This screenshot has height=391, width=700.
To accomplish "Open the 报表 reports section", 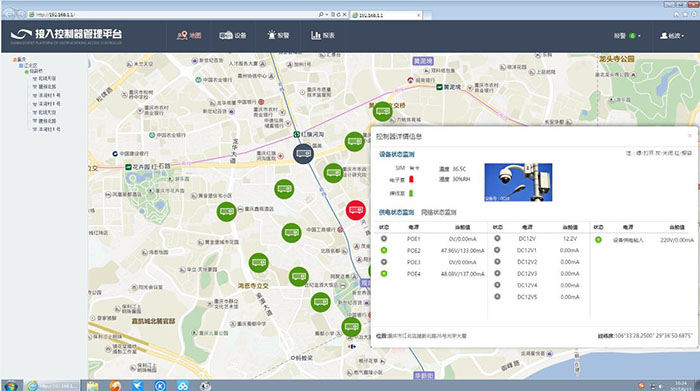I will click(323, 35).
